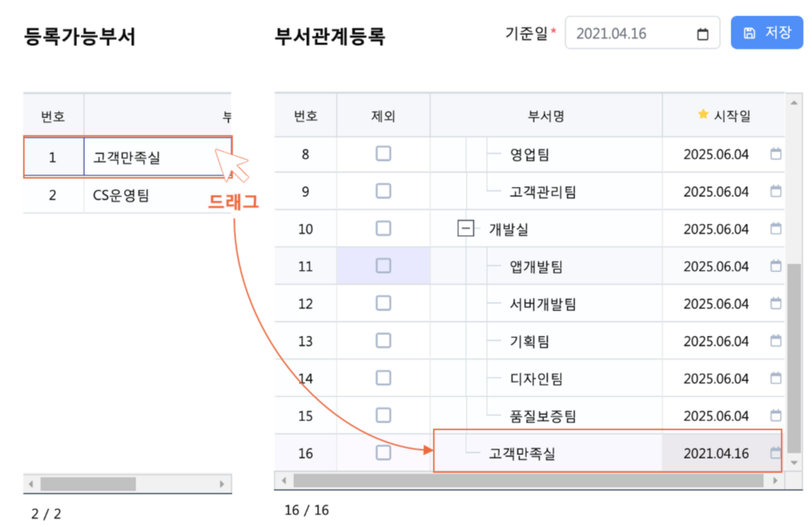Image resolution: width=812 pixels, height=527 pixels.
Task: Enable 제외 checkbox for 고객만족실 row 16
Action: point(383,453)
